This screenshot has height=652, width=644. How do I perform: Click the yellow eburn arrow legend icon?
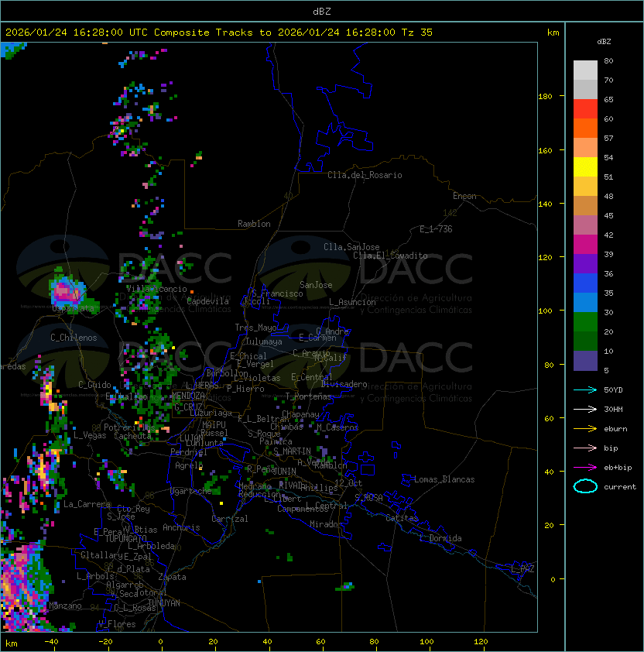pyautogui.click(x=585, y=428)
